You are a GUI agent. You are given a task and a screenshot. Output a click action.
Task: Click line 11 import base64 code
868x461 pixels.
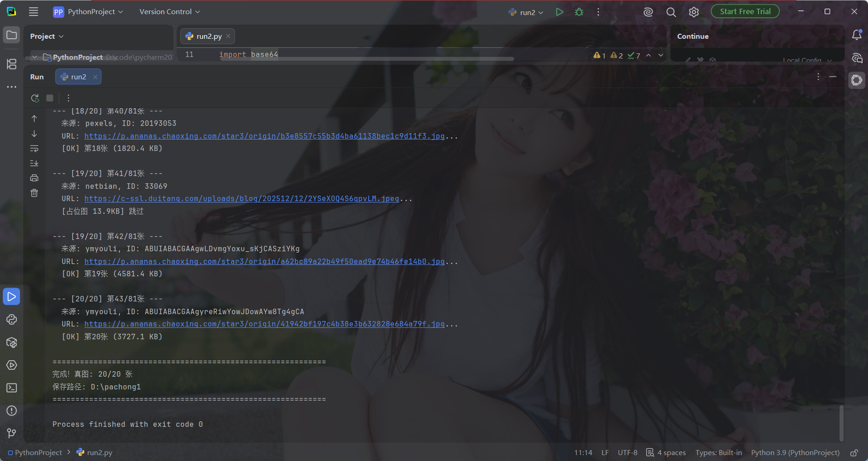click(x=248, y=55)
